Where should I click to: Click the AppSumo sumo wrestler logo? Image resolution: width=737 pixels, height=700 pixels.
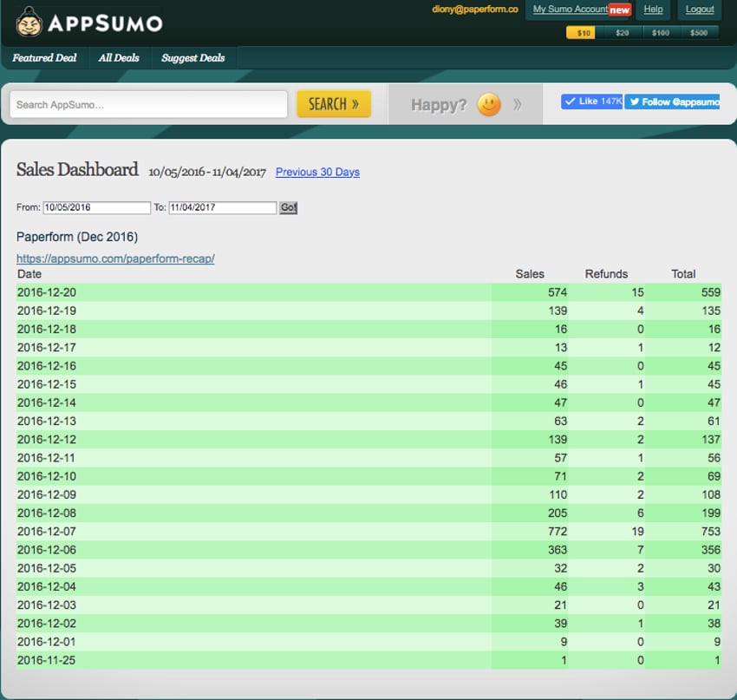coord(88,22)
